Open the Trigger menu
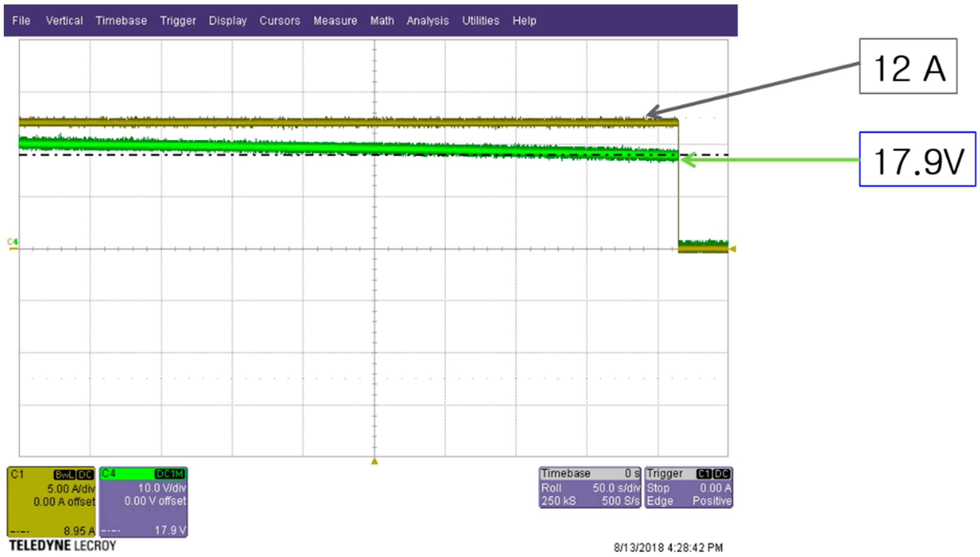 click(178, 21)
